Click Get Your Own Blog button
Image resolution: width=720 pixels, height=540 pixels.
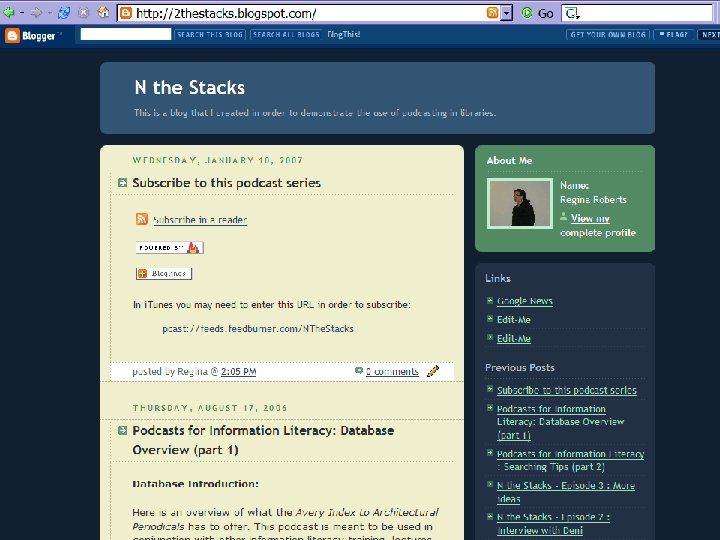pos(608,34)
